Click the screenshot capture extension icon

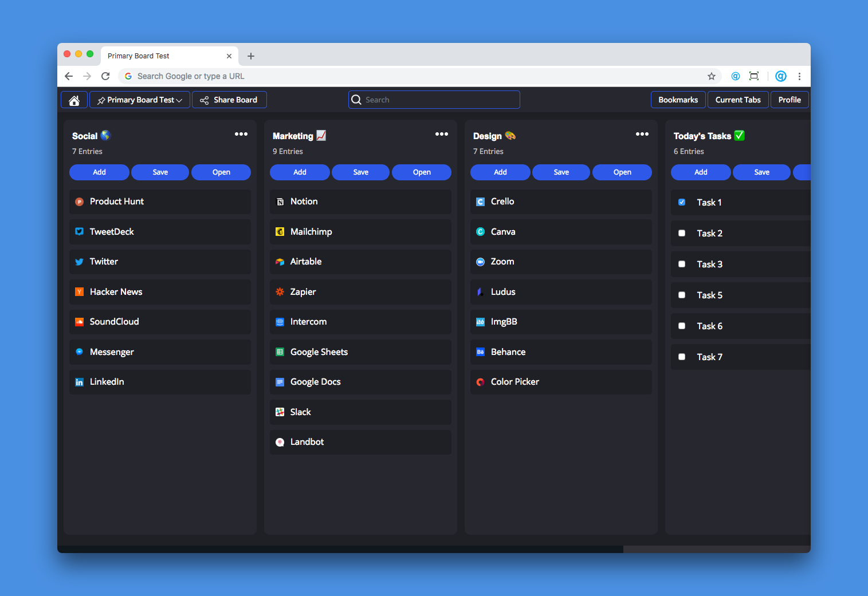(754, 76)
